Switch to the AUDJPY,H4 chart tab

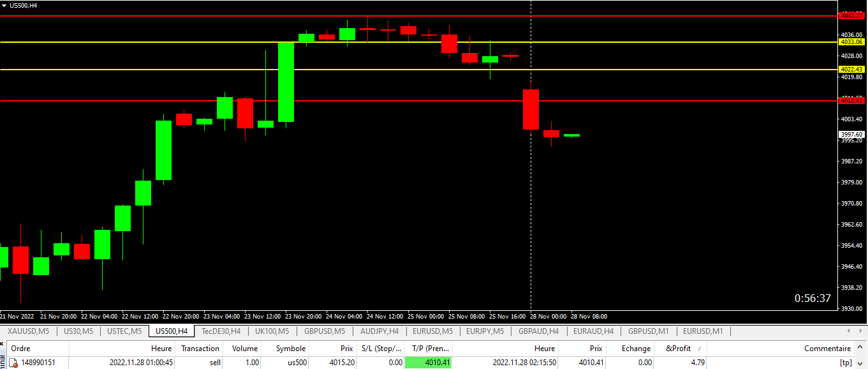tap(379, 331)
